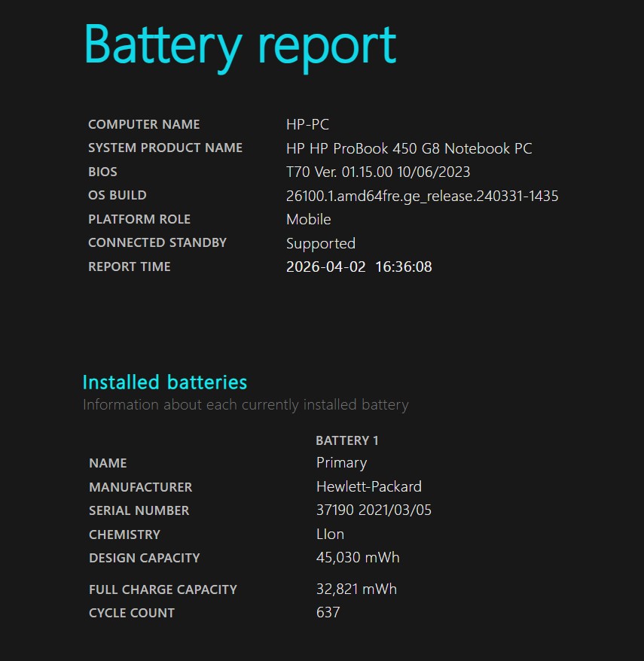Viewport: 644px width, 661px height.
Task: Click the full charge capacity 32,821 mWh
Action: click(x=356, y=589)
